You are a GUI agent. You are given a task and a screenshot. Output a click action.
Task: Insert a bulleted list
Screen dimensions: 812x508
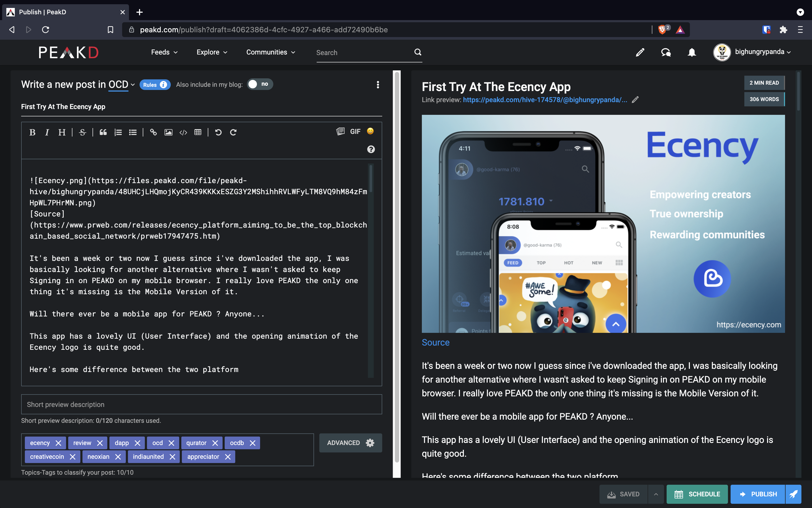pyautogui.click(x=133, y=132)
